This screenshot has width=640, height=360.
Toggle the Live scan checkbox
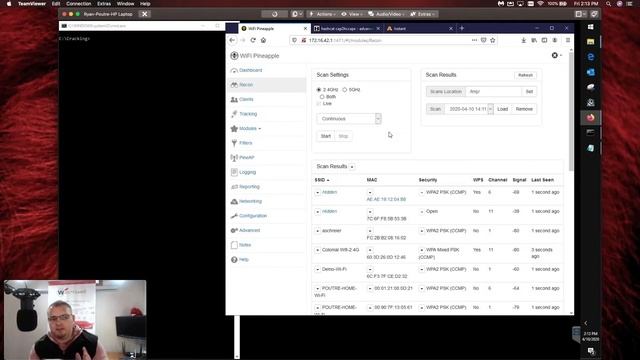(x=319, y=104)
